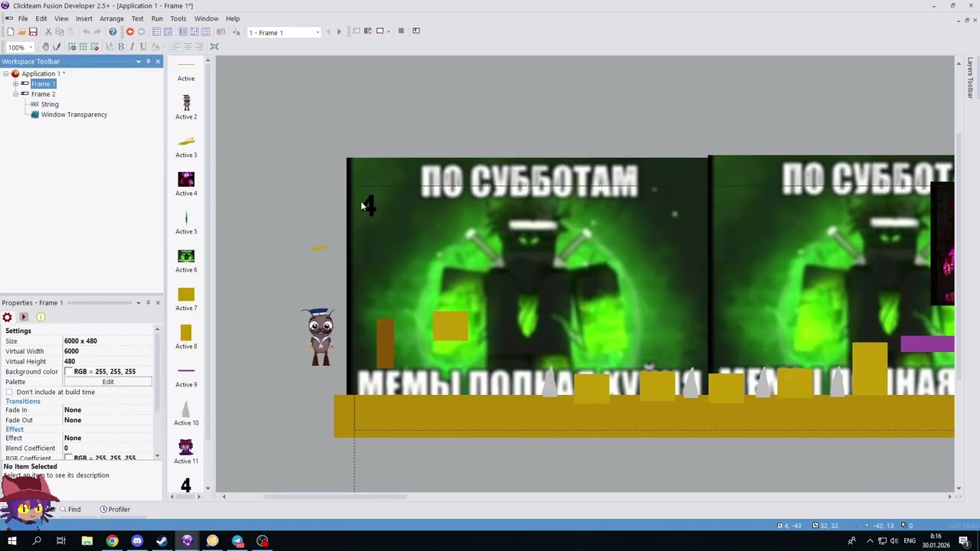
Task: Click RGB Coefficient color swatch
Action: click(x=69, y=458)
